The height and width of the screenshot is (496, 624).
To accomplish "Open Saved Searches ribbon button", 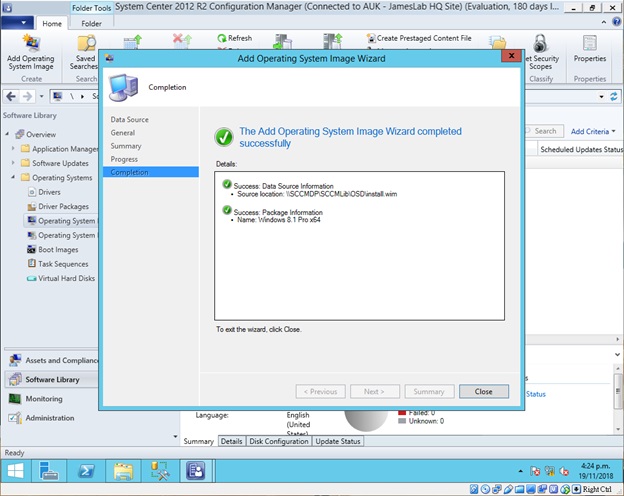I will coord(85,52).
